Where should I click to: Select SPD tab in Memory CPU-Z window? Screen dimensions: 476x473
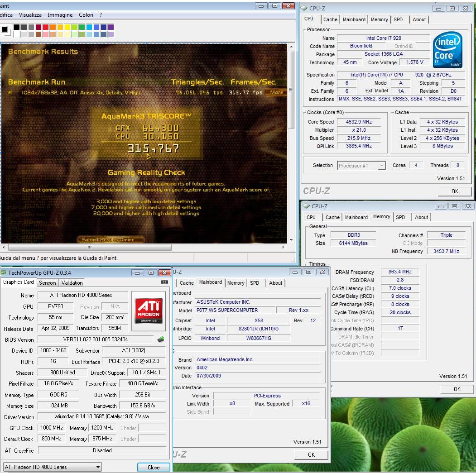click(400, 217)
